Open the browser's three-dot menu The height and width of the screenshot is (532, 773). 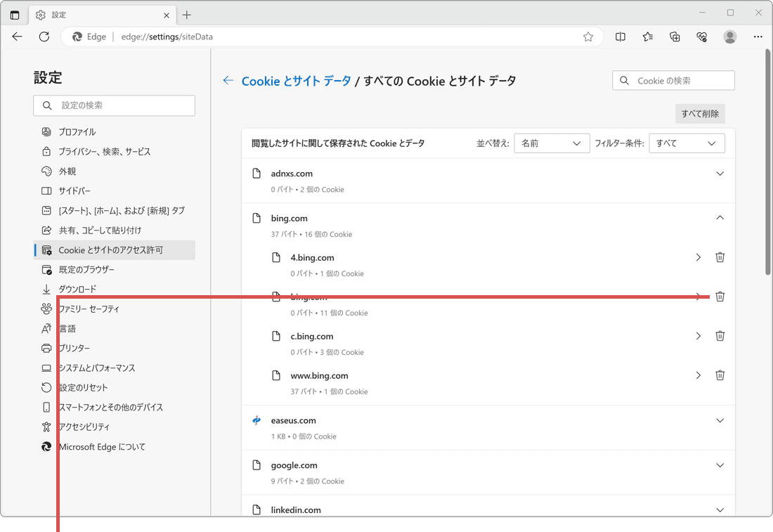758,37
